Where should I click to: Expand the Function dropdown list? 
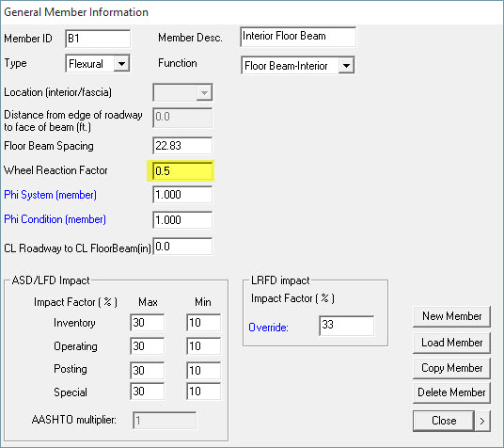click(x=346, y=66)
